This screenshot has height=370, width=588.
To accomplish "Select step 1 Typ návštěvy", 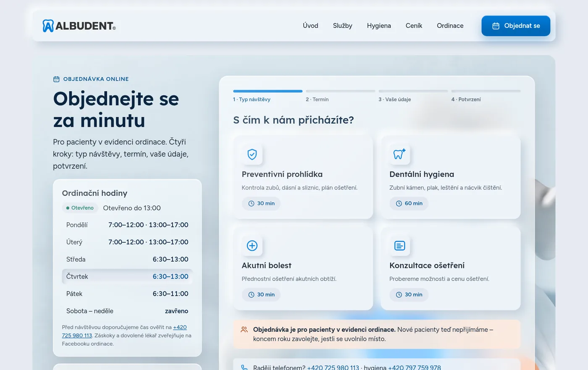I will click(268, 96).
